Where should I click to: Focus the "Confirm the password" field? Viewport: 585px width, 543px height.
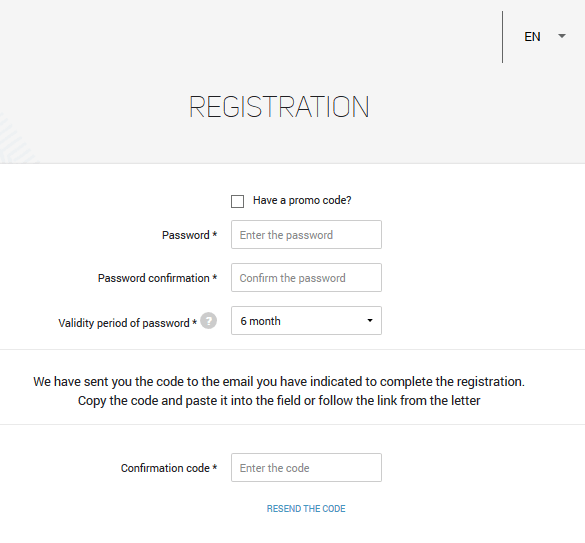(306, 278)
